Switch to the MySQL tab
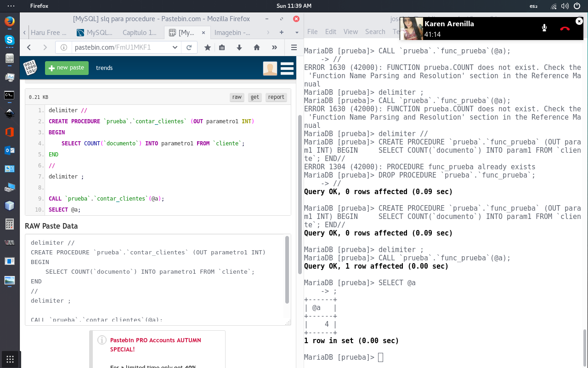The image size is (588, 368). (95, 33)
